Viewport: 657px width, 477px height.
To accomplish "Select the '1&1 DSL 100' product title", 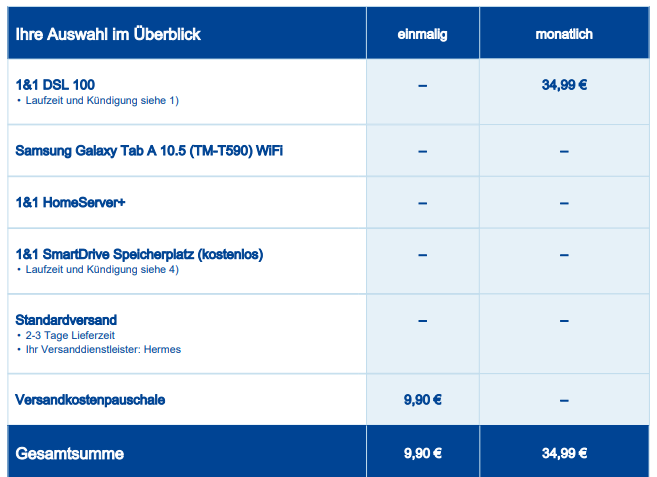I will pos(55,85).
